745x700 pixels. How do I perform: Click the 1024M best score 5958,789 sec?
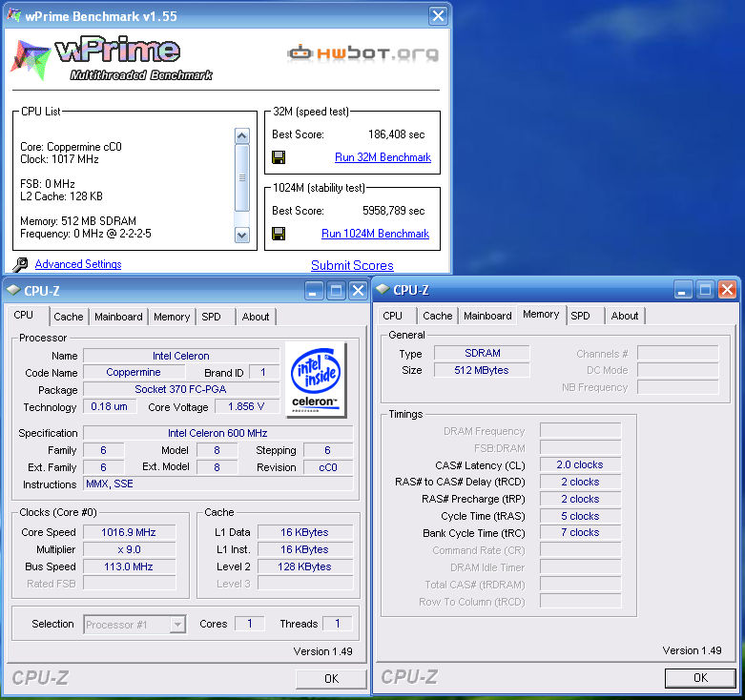[x=393, y=211]
